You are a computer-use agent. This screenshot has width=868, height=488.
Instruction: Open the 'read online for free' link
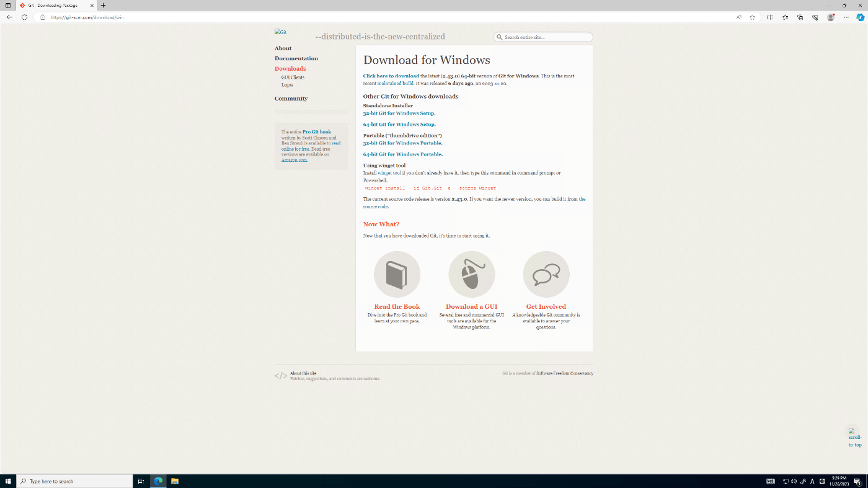(310, 146)
